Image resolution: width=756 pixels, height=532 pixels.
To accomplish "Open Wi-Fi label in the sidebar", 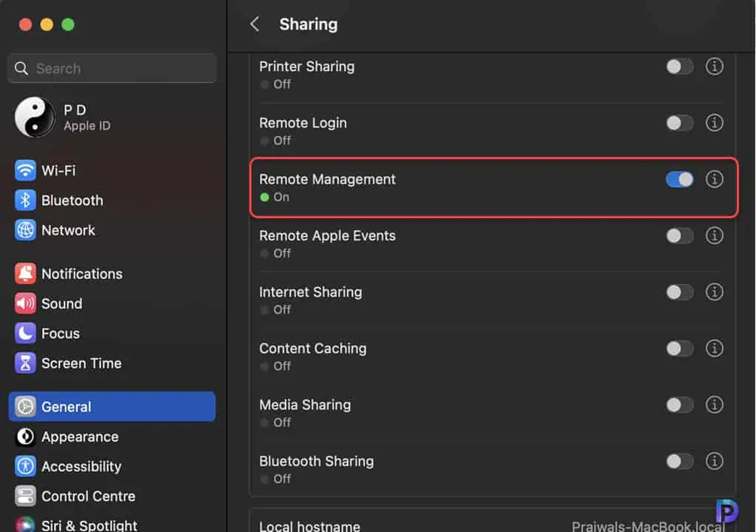I will (58, 171).
